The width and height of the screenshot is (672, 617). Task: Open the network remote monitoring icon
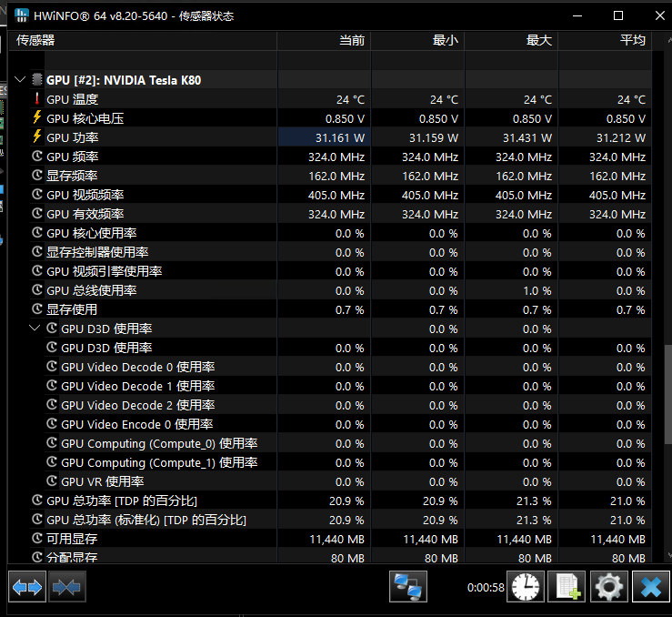tap(408, 587)
